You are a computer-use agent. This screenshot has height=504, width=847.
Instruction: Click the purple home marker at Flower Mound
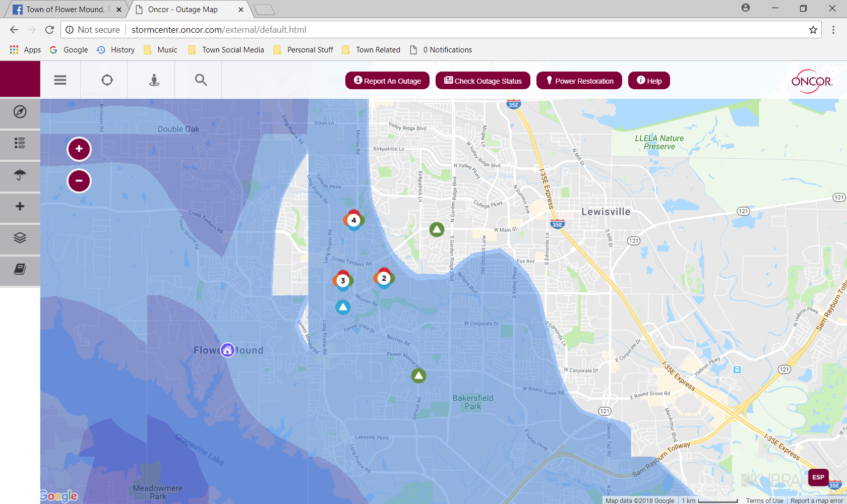click(227, 350)
